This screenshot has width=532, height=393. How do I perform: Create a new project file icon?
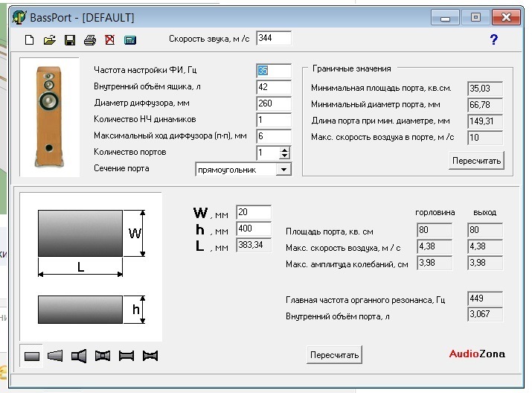click(30, 40)
